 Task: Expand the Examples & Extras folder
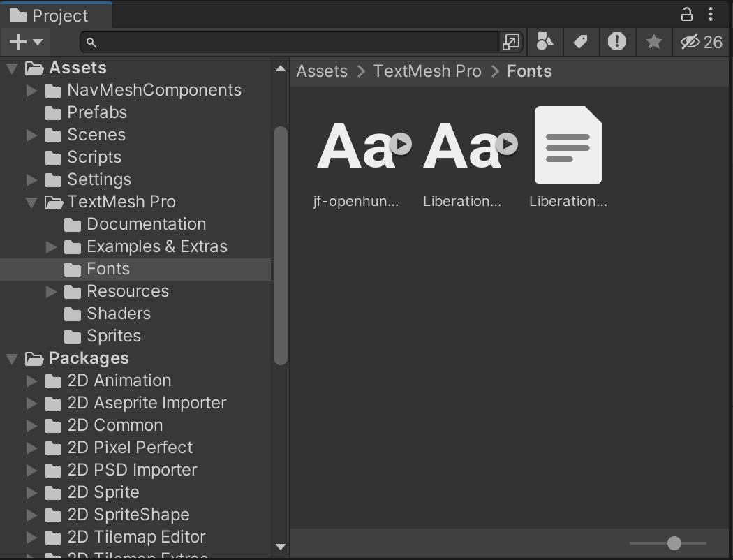pos(51,246)
